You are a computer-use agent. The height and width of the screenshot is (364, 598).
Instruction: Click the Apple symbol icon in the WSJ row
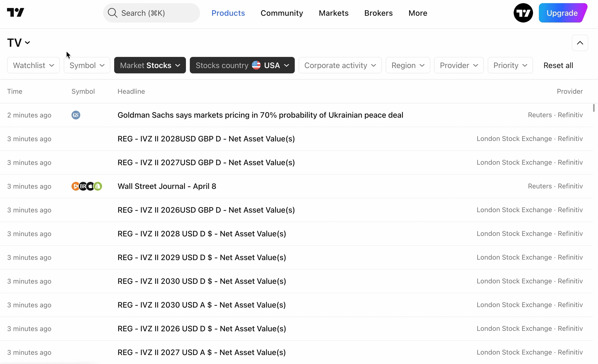[x=90, y=186]
